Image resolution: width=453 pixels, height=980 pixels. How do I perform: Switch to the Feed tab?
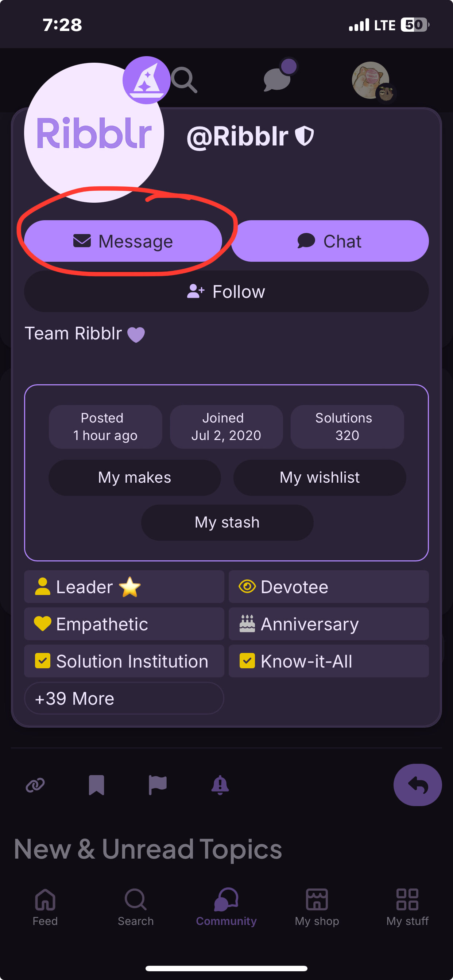click(45, 907)
